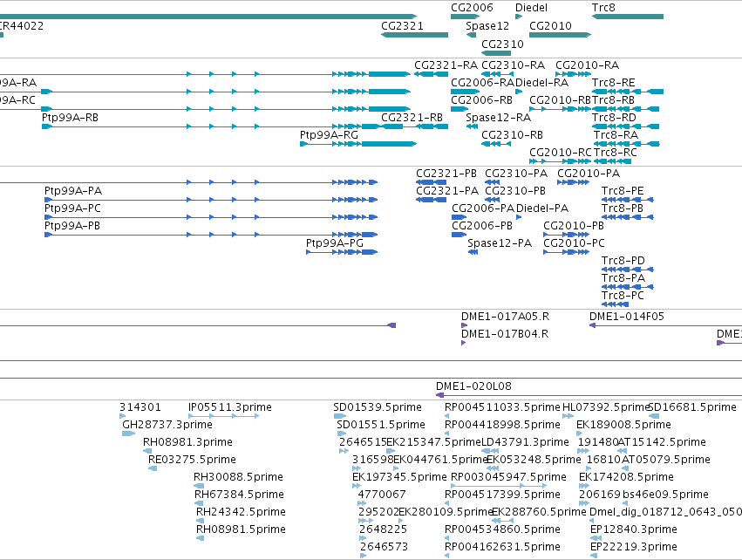The height and width of the screenshot is (560, 742).
Task: Select the CG2006-RB transcript label
Action: coord(481,100)
